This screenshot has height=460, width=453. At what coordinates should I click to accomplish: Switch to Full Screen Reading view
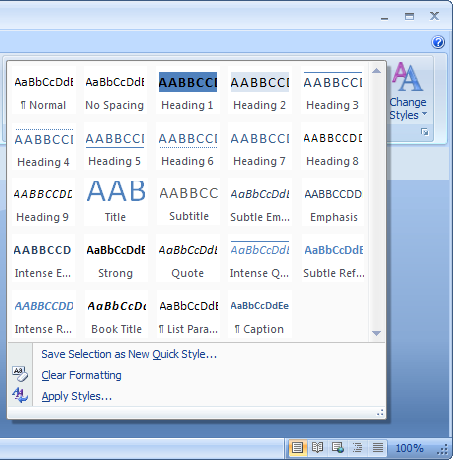pyautogui.click(x=317, y=448)
